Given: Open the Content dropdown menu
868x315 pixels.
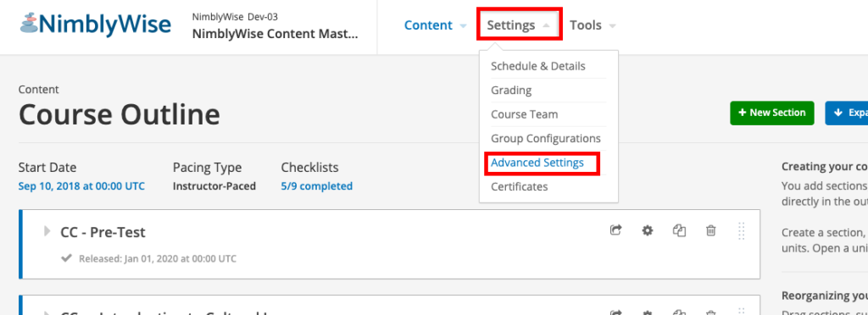Looking at the screenshot, I should [436, 25].
